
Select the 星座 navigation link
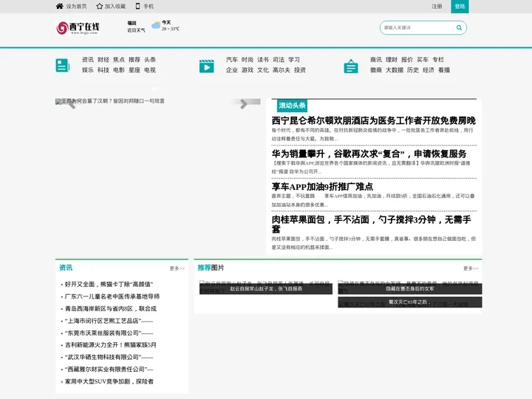click(134, 70)
